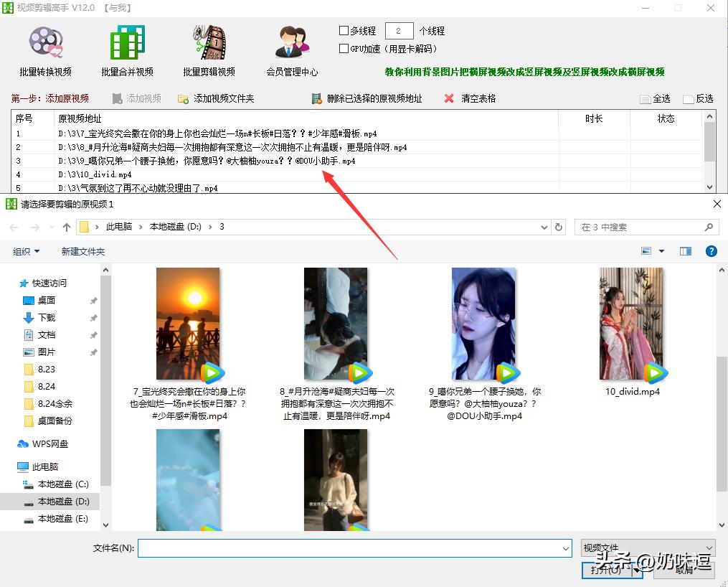Enable the GPU加速 hardware decoding checkbox
This screenshot has height=587, width=728.
pyautogui.click(x=343, y=48)
